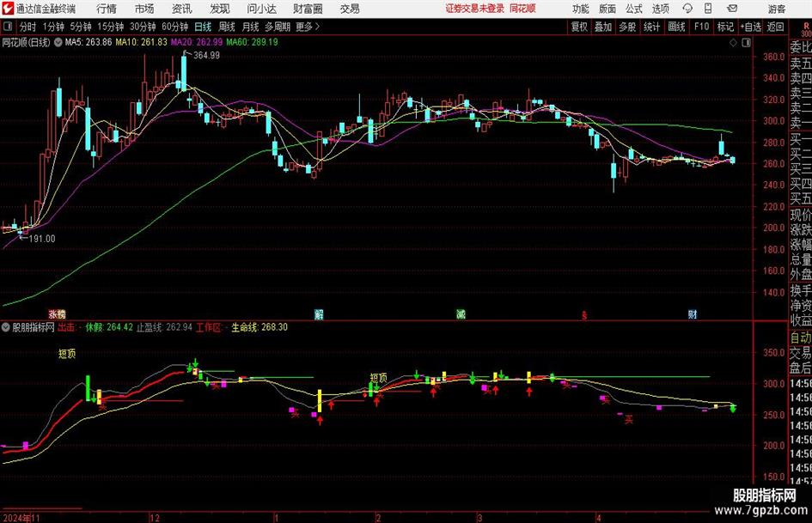Click the 叠加 overlay button
Image resolution: width=812 pixels, height=523 pixels.
click(x=603, y=27)
